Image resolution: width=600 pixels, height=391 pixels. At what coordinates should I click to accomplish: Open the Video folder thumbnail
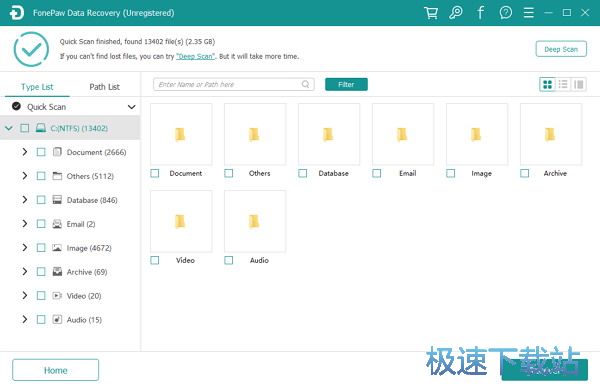click(x=181, y=221)
